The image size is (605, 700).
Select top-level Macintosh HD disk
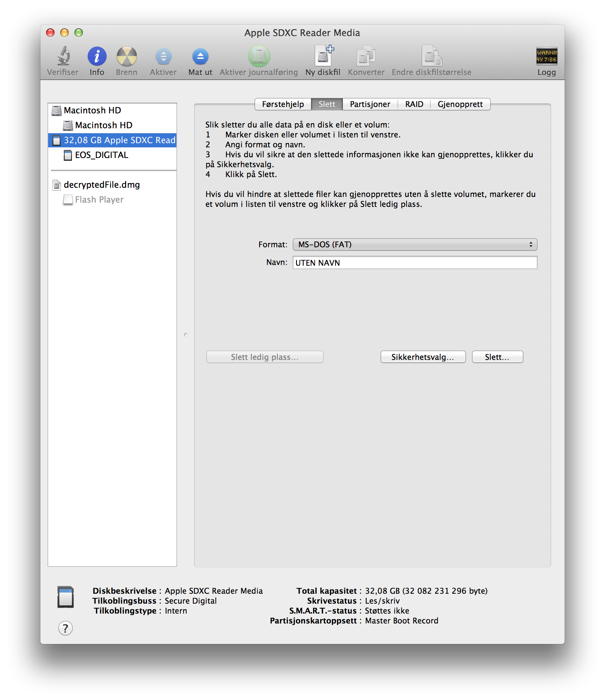(x=112, y=110)
